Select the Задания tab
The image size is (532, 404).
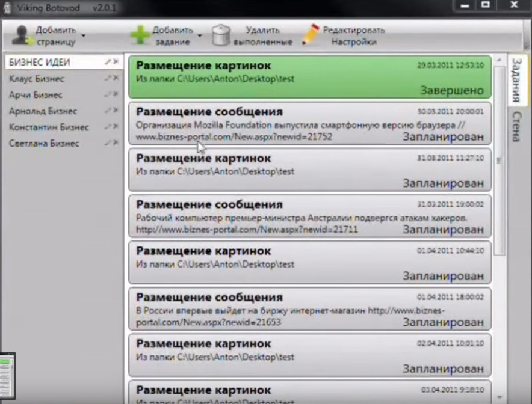click(516, 81)
